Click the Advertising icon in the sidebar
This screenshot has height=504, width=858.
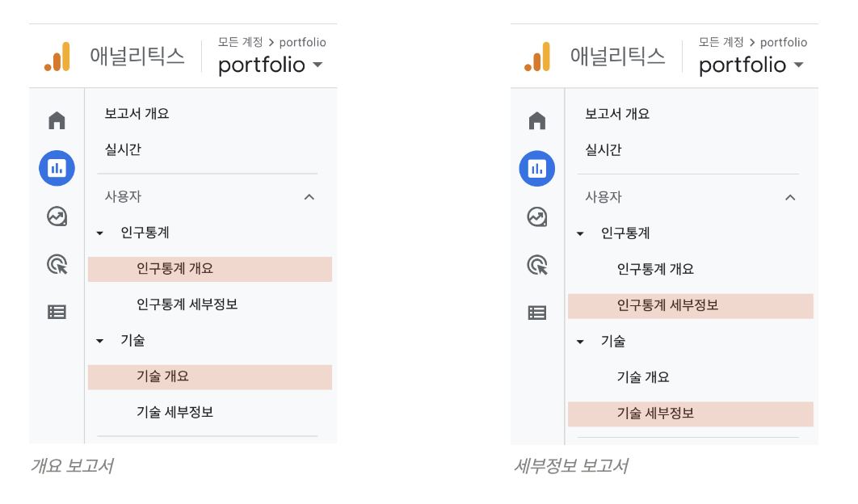(x=57, y=265)
